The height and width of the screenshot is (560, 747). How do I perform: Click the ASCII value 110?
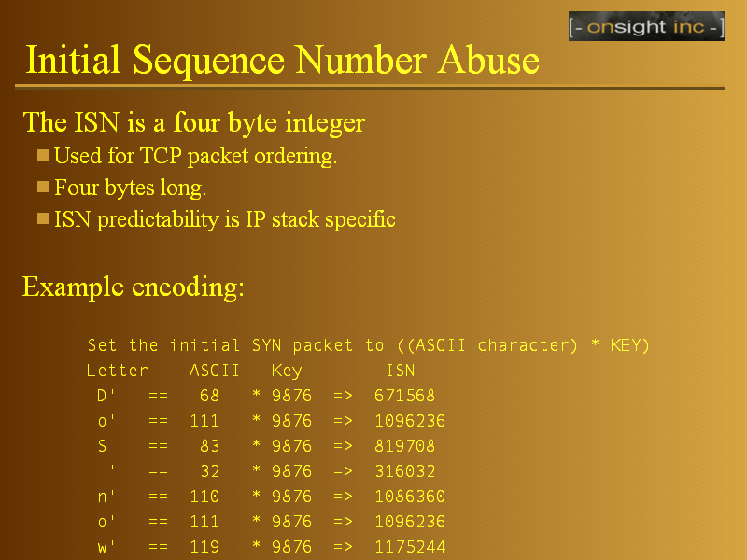pyautogui.click(x=204, y=497)
